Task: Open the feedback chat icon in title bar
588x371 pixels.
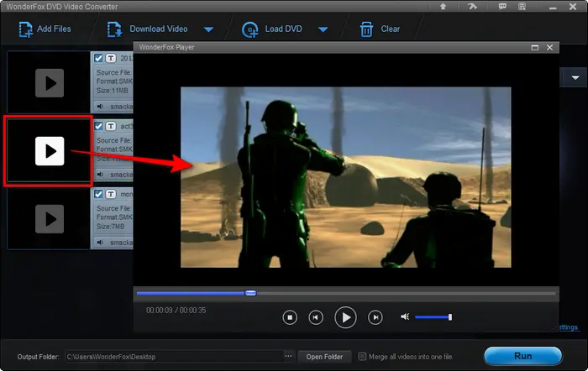Action: click(x=501, y=7)
